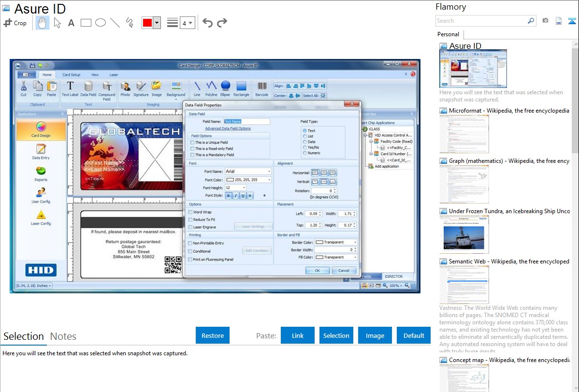Image resolution: width=579 pixels, height=392 pixels.
Task: Open the annotation color dropdown arrow
Action: 157,23
